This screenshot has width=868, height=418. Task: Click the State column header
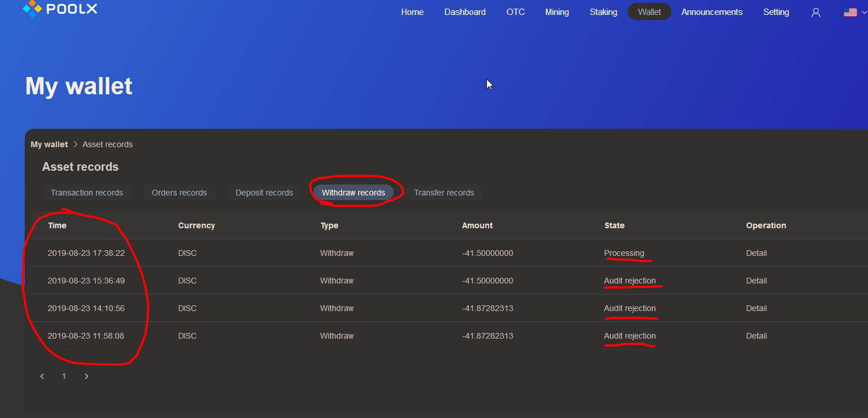click(x=614, y=225)
